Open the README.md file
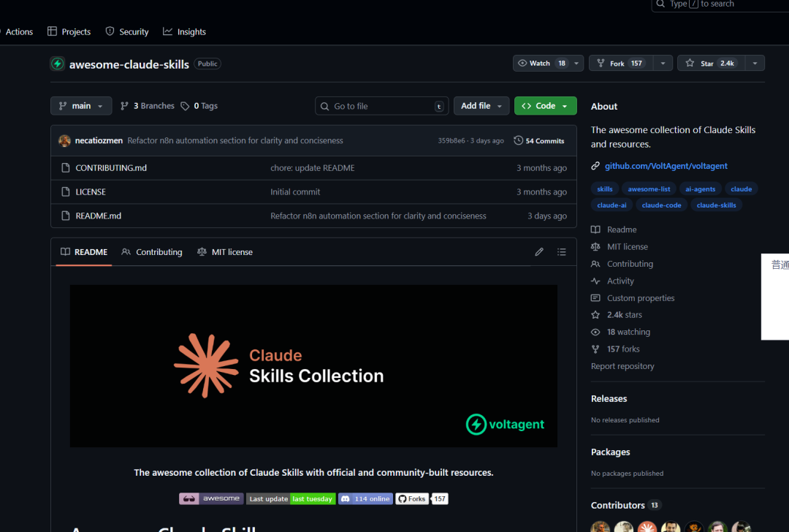This screenshot has width=789, height=532. click(x=98, y=216)
